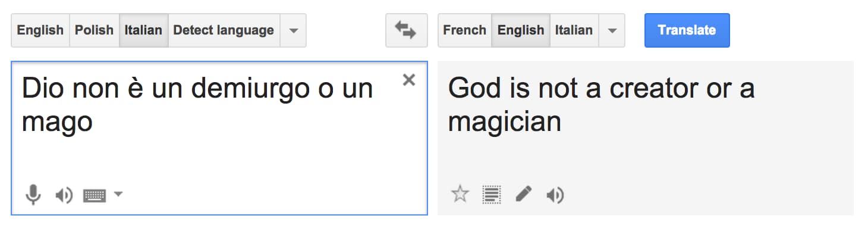Enable Detect language option
Screen dimensions: 868x231
224,30
